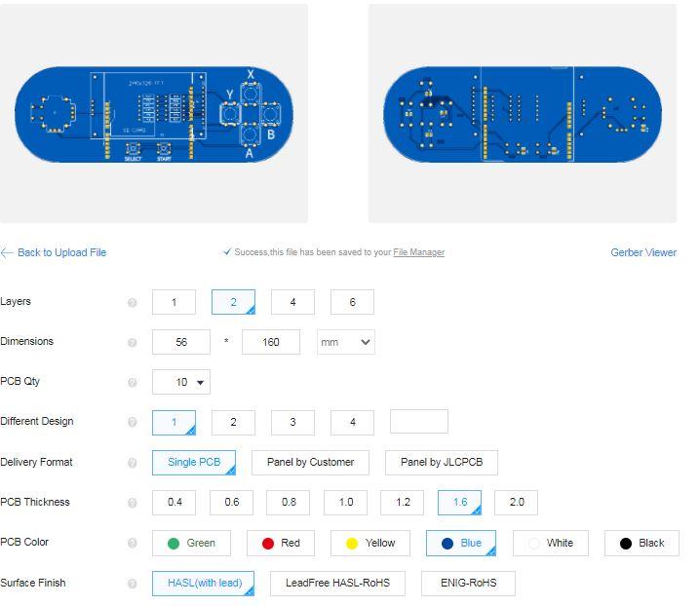Open the PCB Qty dropdown
The width and height of the screenshot is (700, 606).
[181, 382]
